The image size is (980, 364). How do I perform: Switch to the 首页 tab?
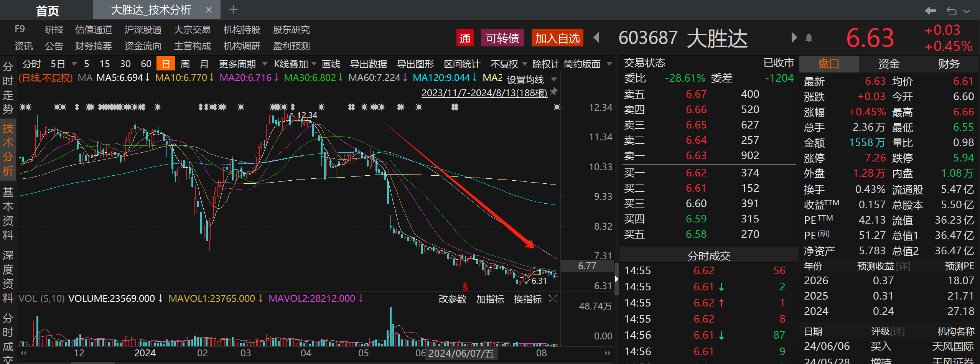click(x=48, y=10)
